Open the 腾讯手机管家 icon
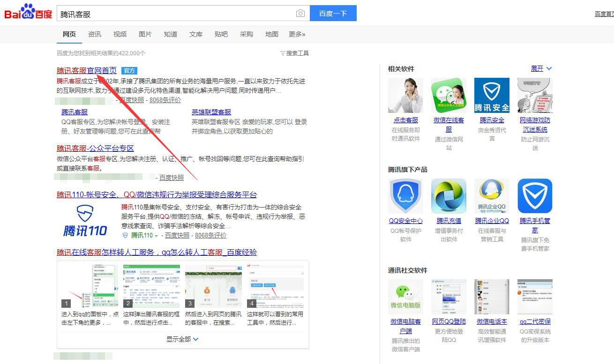The width and height of the screenshot is (614, 364). pos(535,196)
